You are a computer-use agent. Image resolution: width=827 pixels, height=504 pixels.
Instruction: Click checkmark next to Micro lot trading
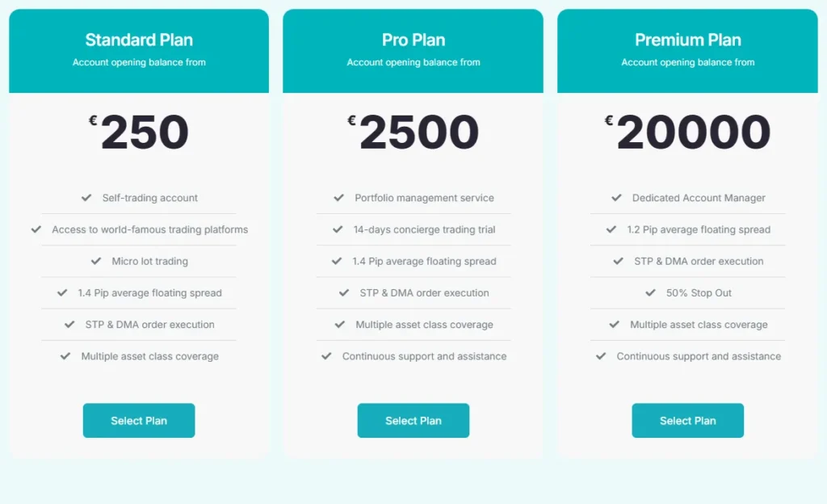96,261
